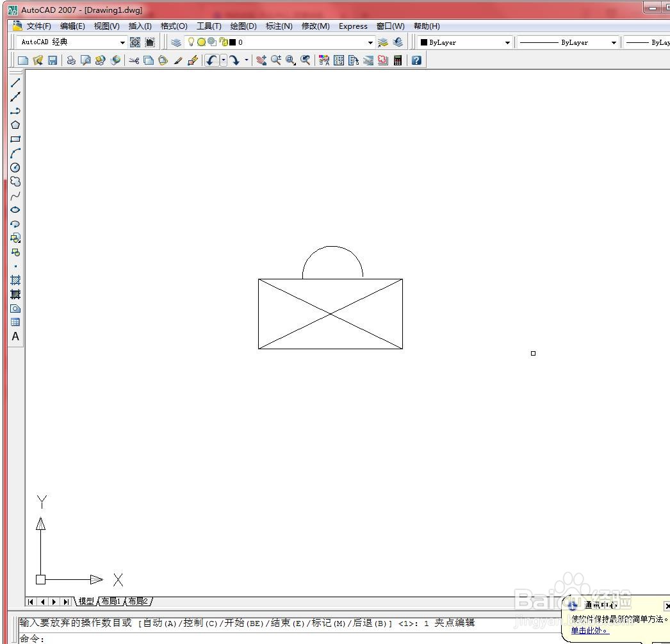Select the Insert Block tool
670x644 pixels.
click(15, 238)
